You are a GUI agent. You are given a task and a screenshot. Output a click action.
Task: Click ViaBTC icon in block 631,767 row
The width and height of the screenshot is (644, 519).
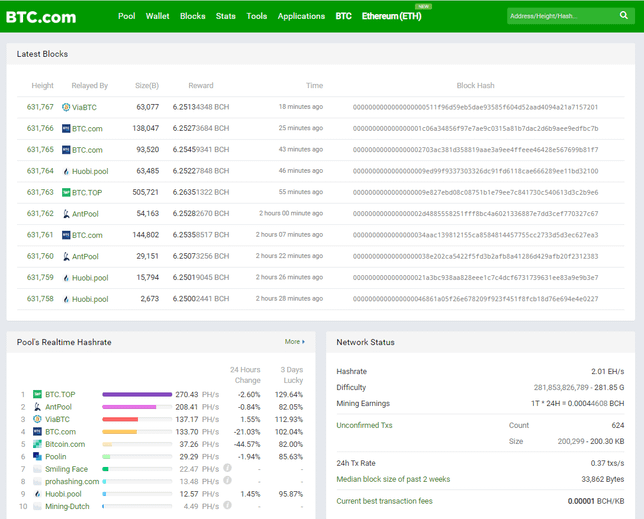66,107
